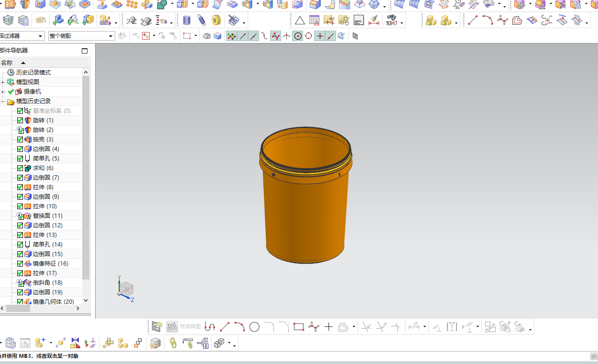
Task: Open the 10H7 tool dropdown arrow
Action: coord(402,22)
